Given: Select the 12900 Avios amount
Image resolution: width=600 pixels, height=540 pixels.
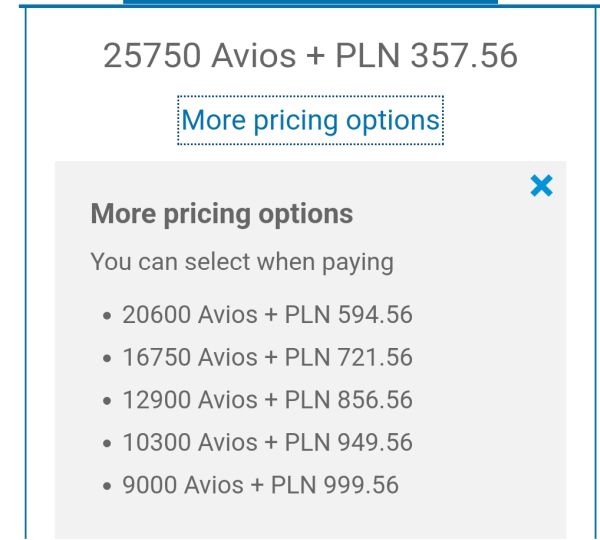Looking at the screenshot, I should click(190, 400).
